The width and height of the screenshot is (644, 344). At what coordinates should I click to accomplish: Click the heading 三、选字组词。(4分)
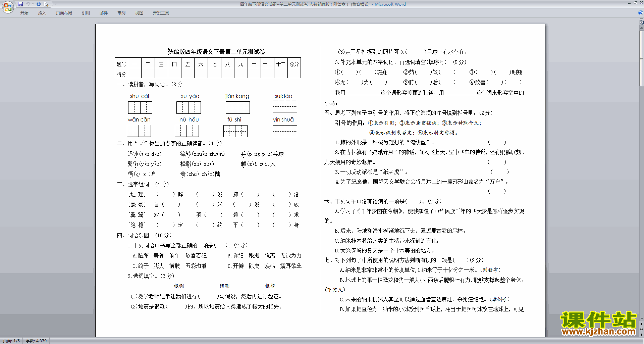click(143, 184)
